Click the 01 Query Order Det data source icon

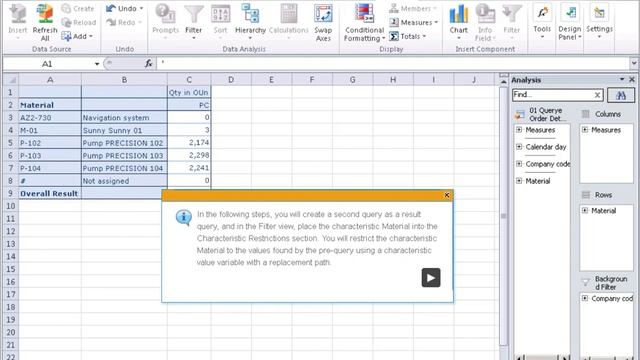click(x=520, y=115)
